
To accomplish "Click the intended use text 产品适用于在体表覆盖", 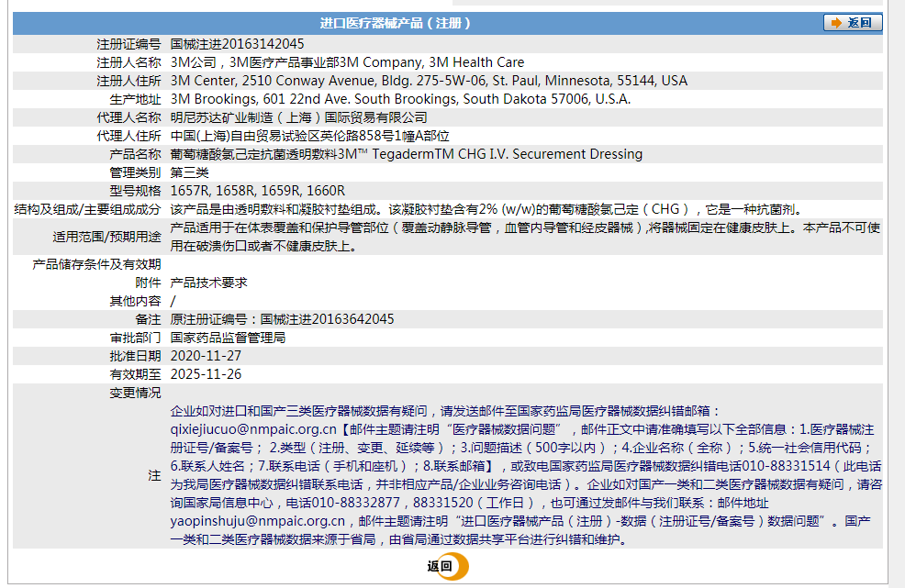I will 525,237.
